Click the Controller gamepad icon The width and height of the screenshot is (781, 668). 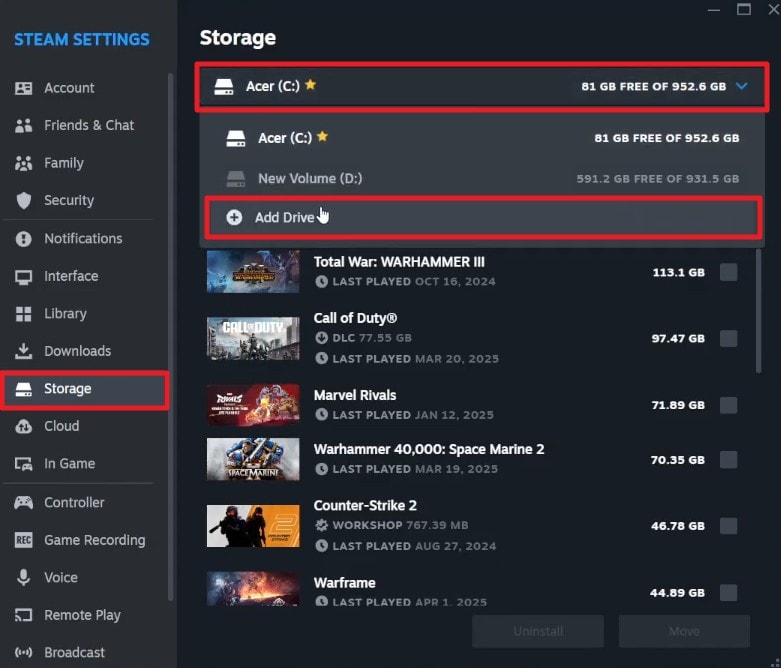click(x=23, y=503)
